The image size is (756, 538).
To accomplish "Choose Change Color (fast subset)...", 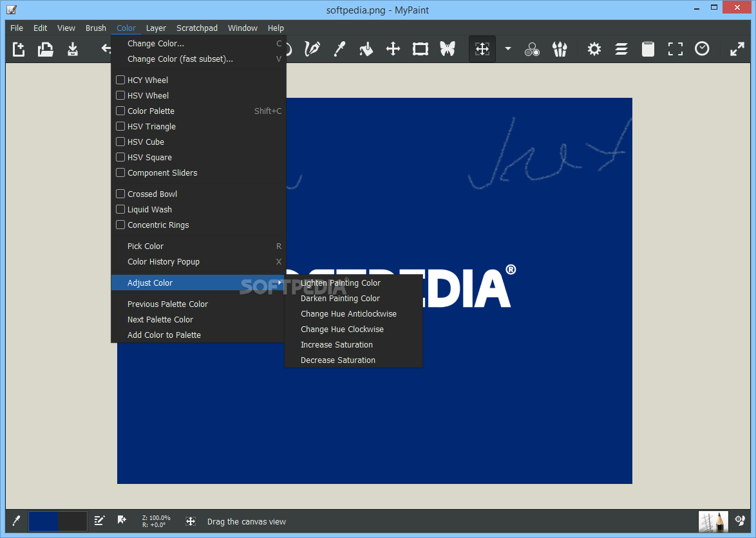I will click(x=198, y=59).
